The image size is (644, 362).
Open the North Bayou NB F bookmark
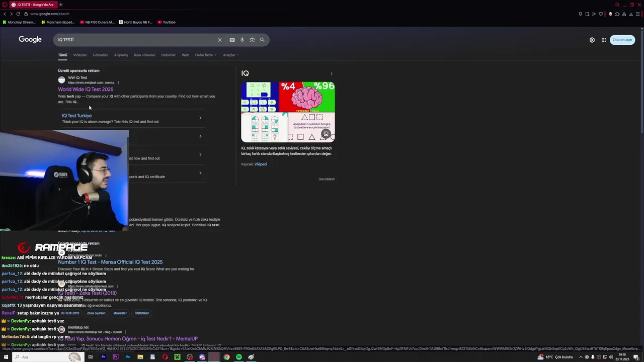[135, 22]
